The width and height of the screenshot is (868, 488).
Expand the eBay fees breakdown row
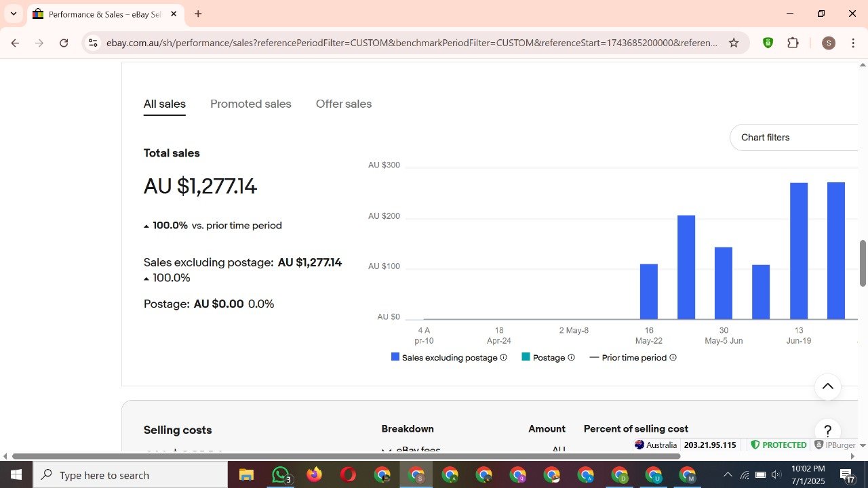click(386, 449)
